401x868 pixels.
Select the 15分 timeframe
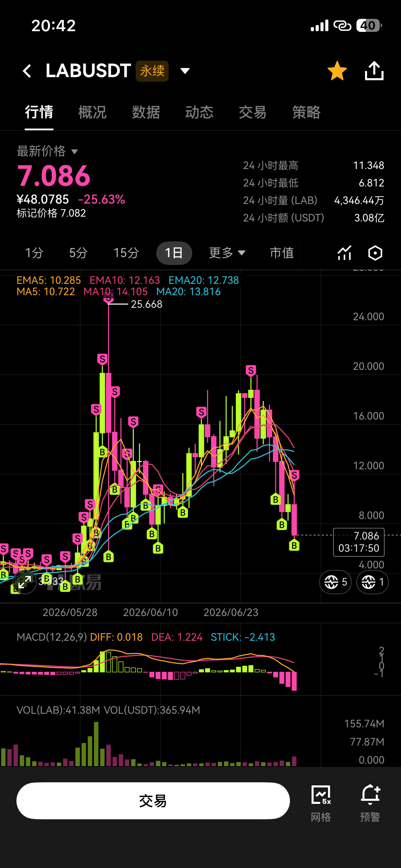126,253
